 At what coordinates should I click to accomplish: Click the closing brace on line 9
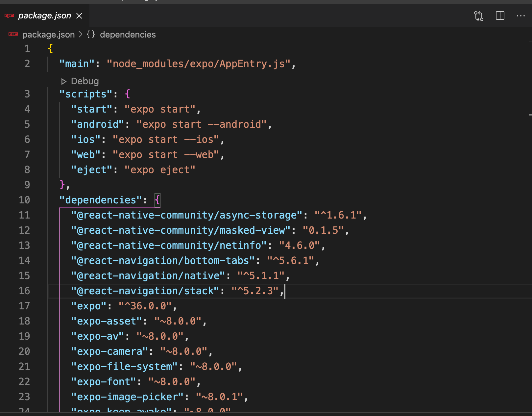[62, 185]
